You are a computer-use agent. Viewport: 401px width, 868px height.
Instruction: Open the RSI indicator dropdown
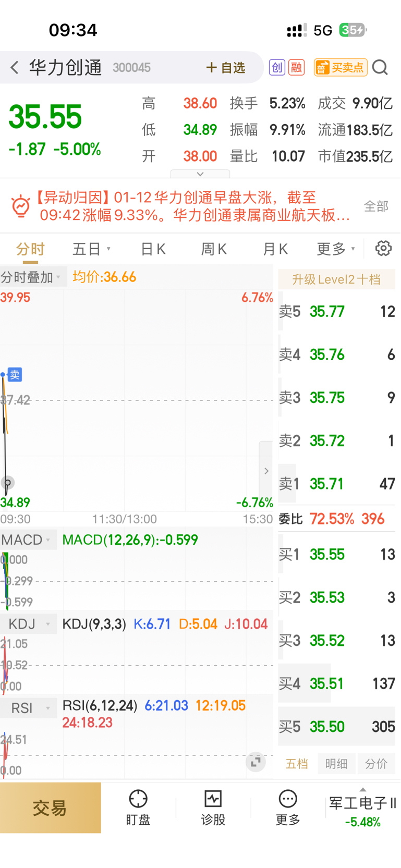click(28, 708)
